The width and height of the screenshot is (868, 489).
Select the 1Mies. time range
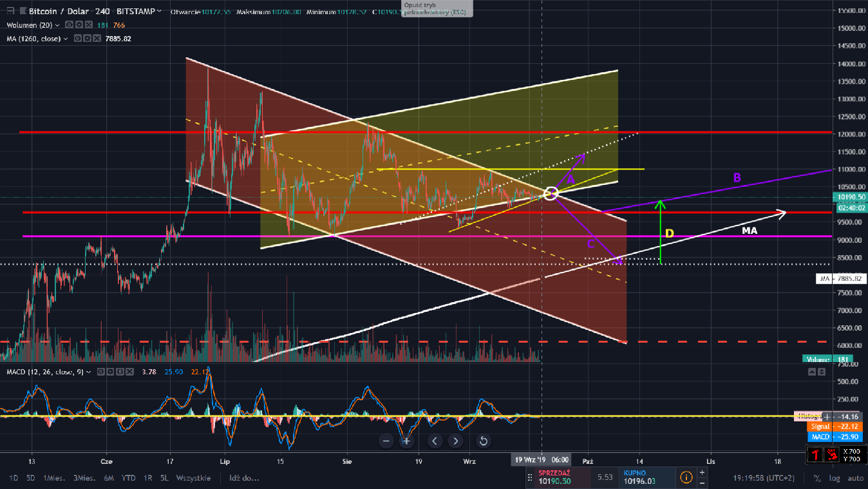pos(55,478)
